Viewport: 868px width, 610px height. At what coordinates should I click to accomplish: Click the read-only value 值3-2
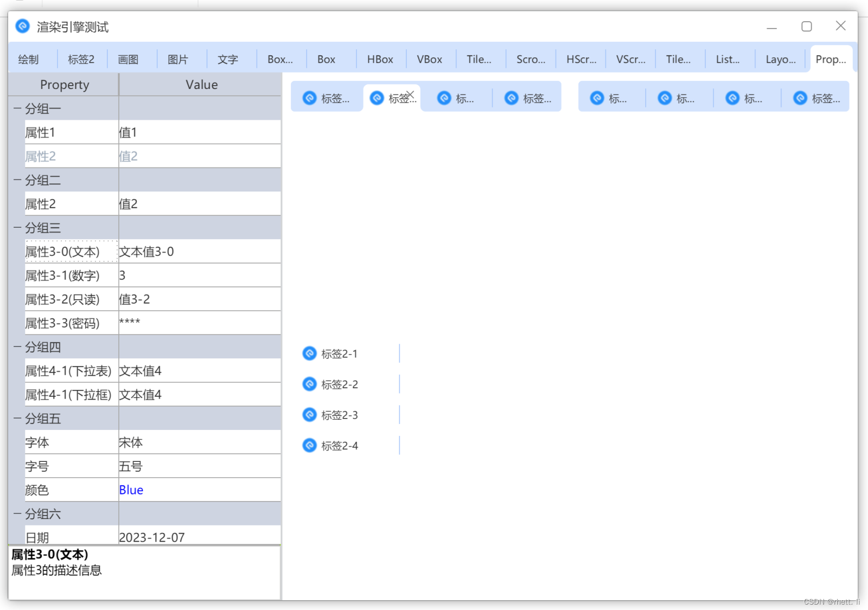click(200, 299)
